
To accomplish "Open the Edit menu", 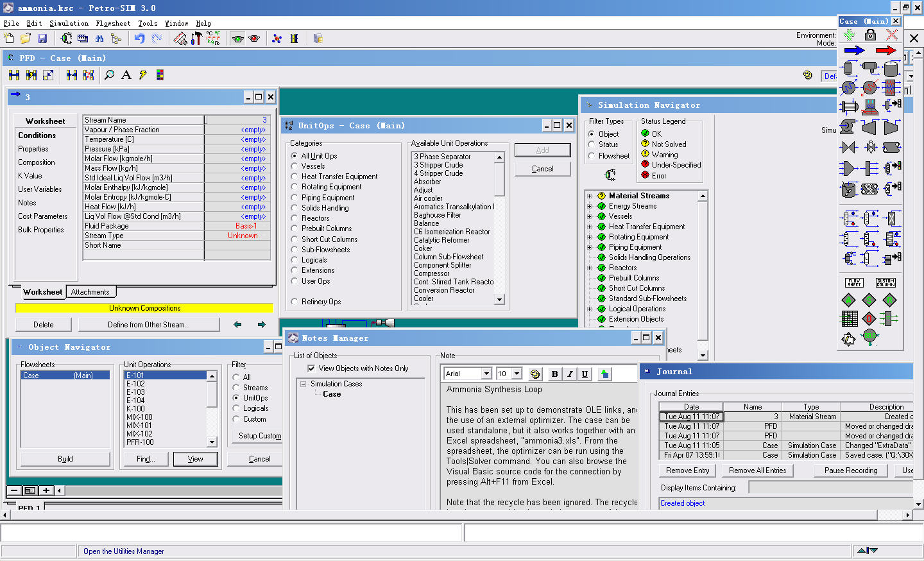I will [34, 23].
